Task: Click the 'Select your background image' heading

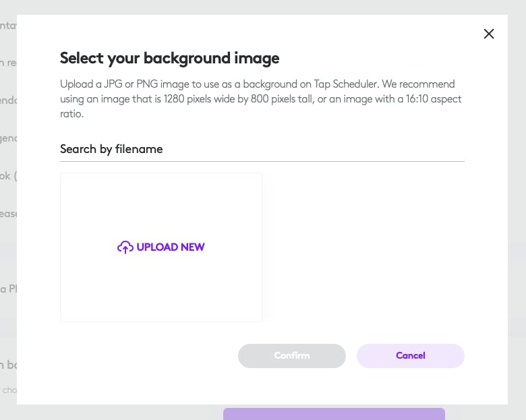Action: (169, 58)
